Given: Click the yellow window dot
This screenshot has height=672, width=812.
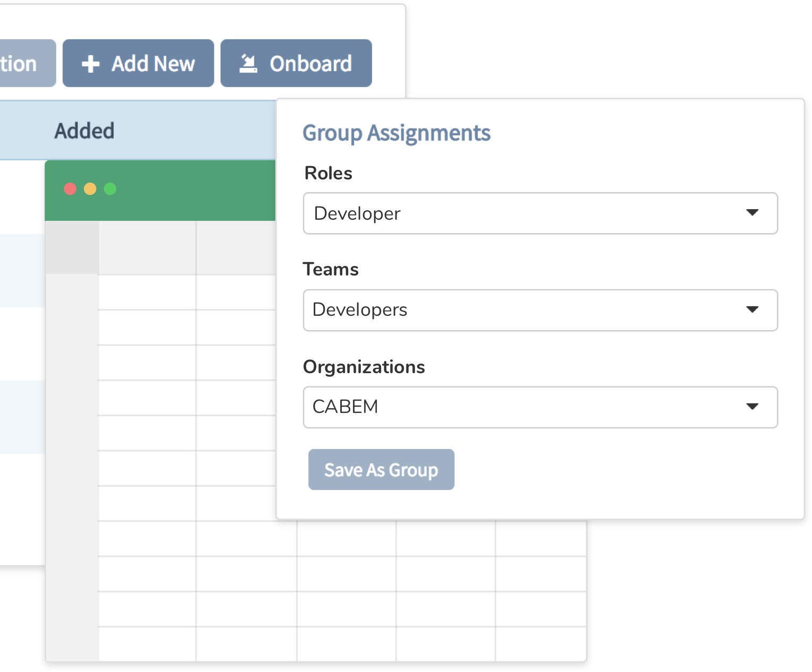Looking at the screenshot, I should pyautogui.click(x=90, y=189).
